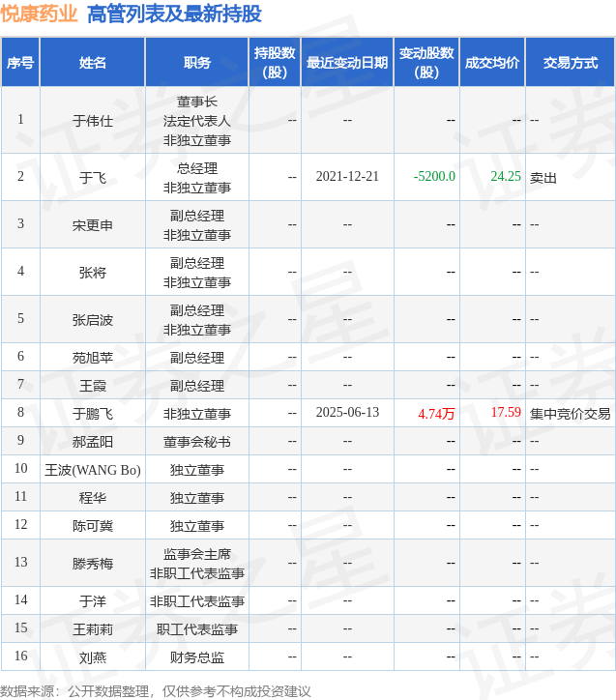Click the green price 24.25
The height and width of the screenshot is (700, 616).
[506, 176]
